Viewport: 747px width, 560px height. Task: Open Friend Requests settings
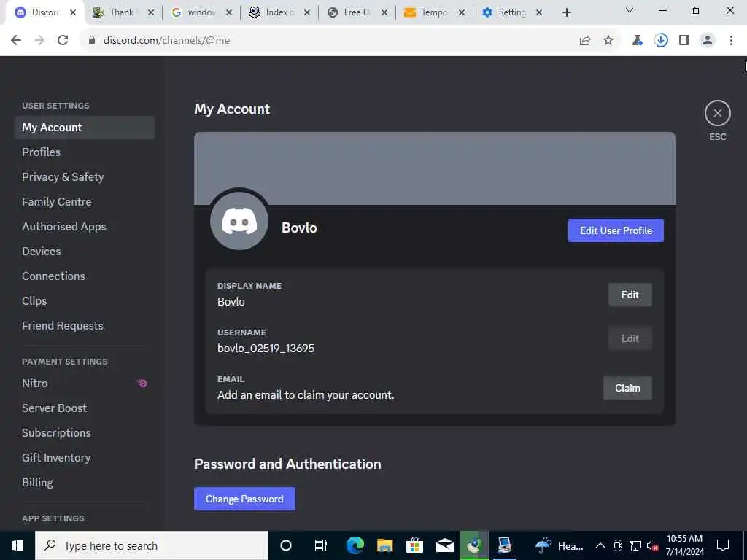tap(85, 326)
